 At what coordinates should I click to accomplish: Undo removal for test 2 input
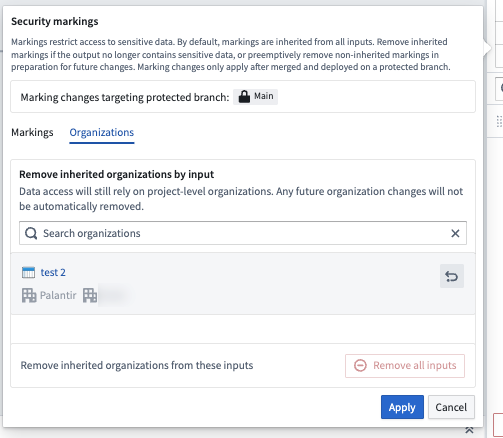point(452,276)
